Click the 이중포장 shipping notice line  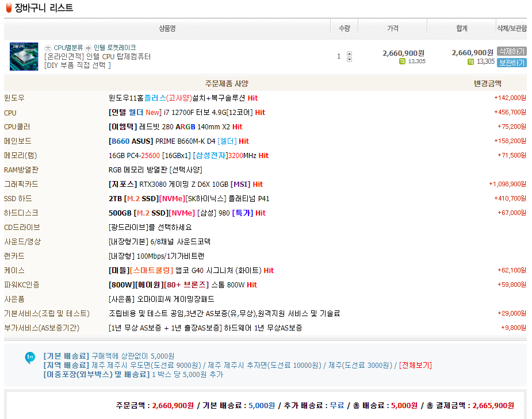(133, 375)
